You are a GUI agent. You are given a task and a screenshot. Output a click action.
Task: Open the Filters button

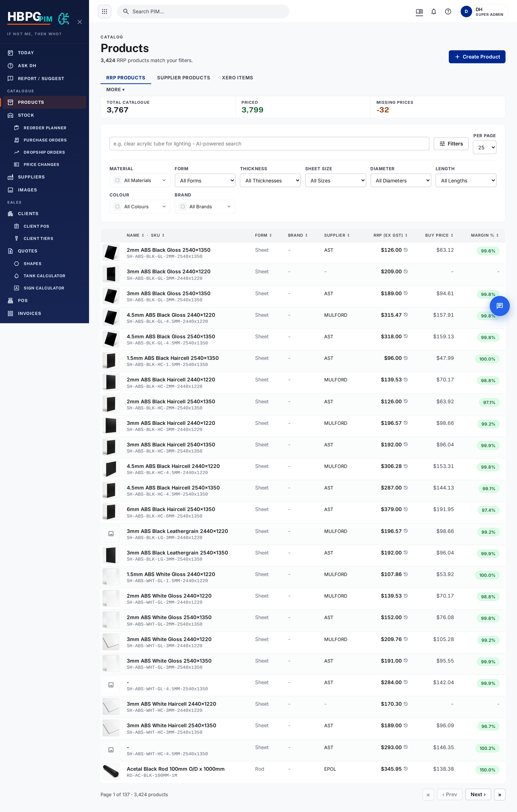tap(451, 144)
